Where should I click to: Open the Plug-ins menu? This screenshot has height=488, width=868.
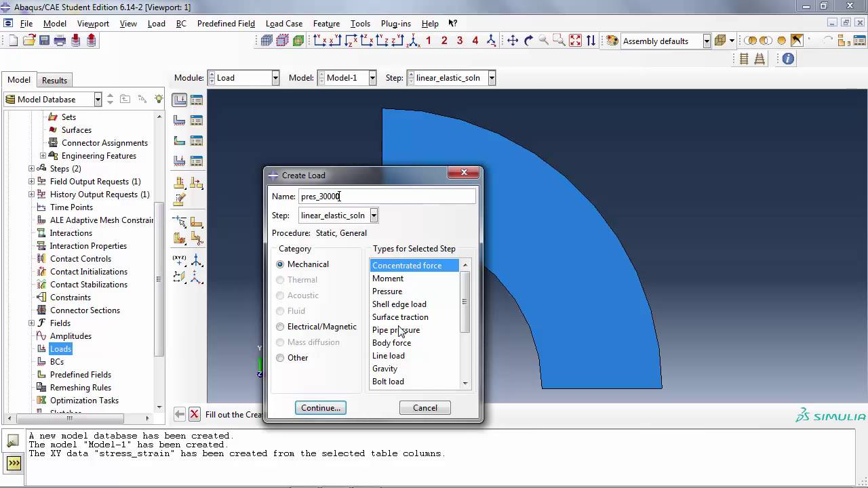point(396,24)
